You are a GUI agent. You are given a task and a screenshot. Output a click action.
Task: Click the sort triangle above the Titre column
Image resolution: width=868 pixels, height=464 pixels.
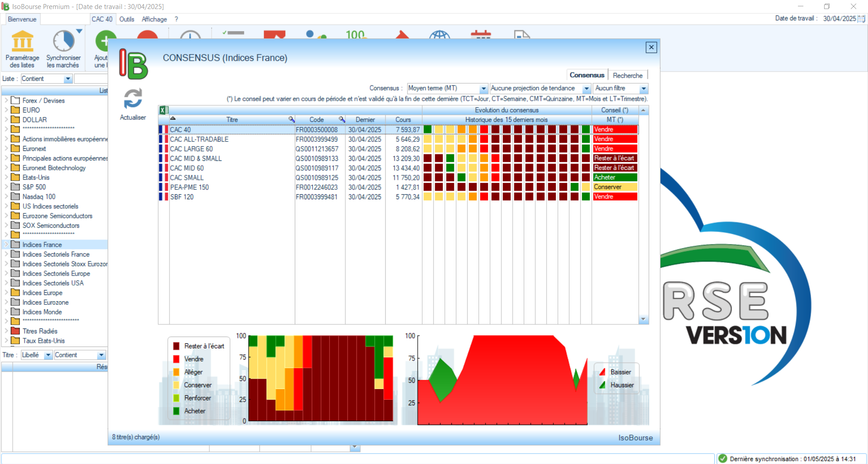click(x=173, y=118)
